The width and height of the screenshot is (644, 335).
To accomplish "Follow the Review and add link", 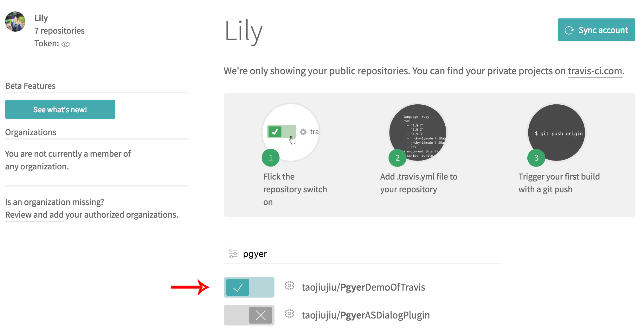I will click(35, 215).
